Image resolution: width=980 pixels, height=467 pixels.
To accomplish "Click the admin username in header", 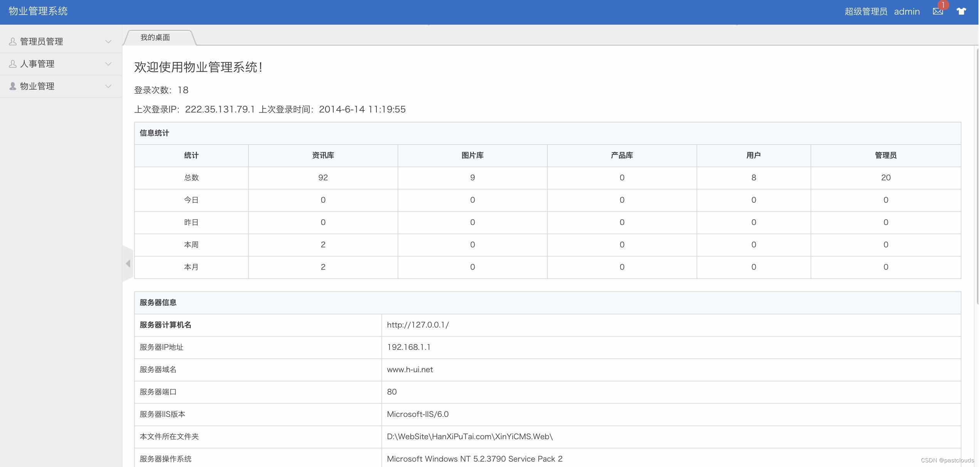I will [906, 12].
